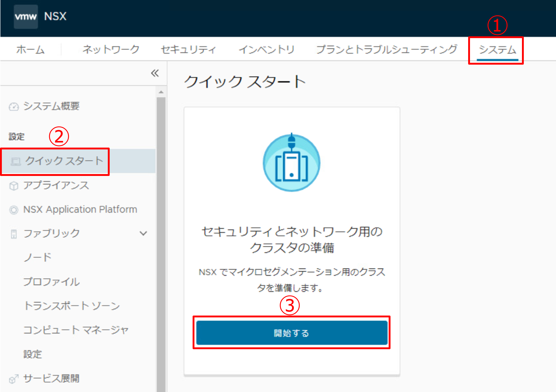The image size is (556, 392).
Task: Collapse the left sidebar panel
Action: [155, 73]
